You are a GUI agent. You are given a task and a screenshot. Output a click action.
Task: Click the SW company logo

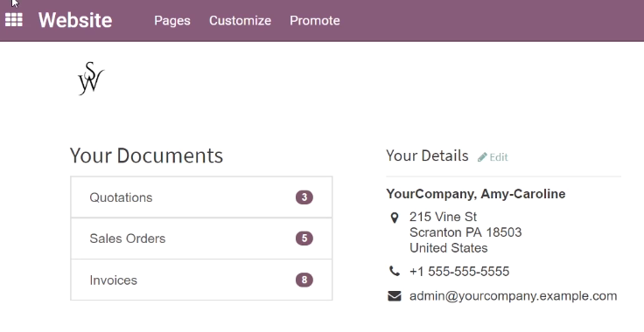(x=91, y=79)
